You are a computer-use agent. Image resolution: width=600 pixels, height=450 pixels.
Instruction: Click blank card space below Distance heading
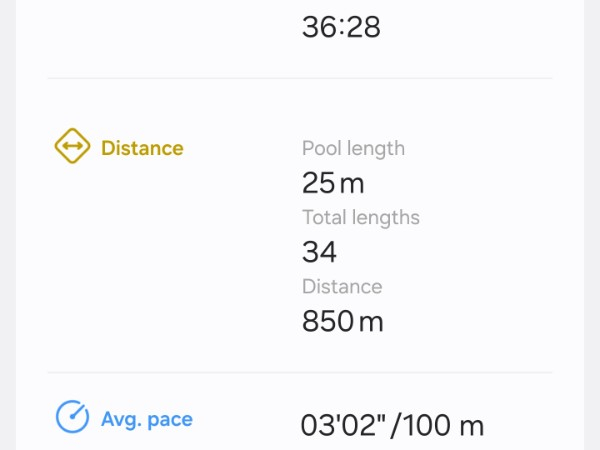click(x=150, y=260)
